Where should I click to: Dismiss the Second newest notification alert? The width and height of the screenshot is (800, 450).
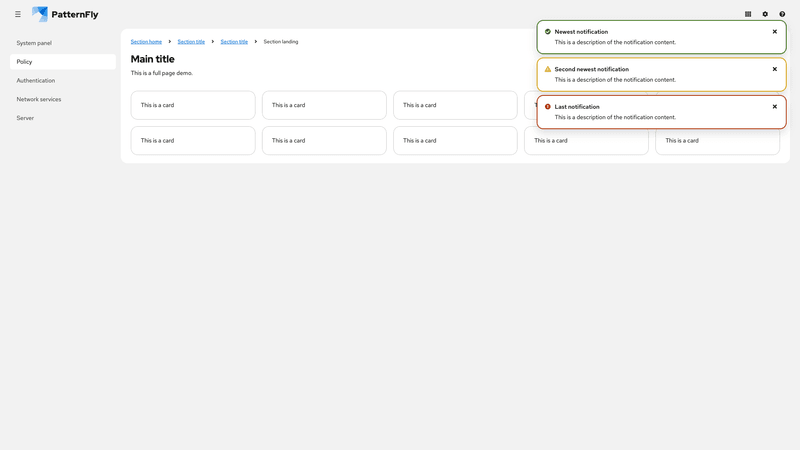pos(774,69)
